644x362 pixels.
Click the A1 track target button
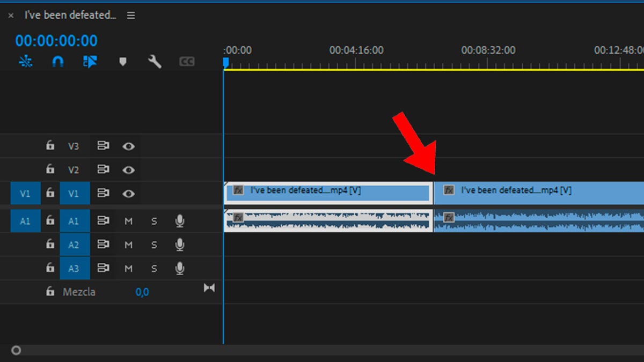tap(74, 221)
